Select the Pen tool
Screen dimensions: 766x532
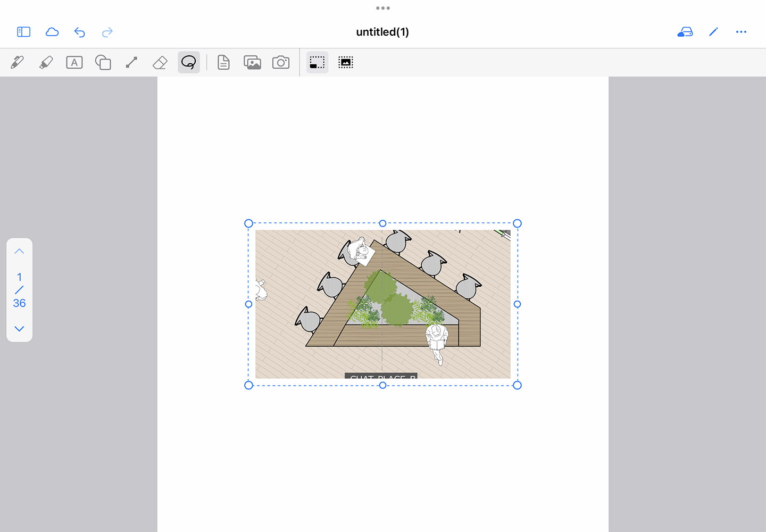pos(17,62)
